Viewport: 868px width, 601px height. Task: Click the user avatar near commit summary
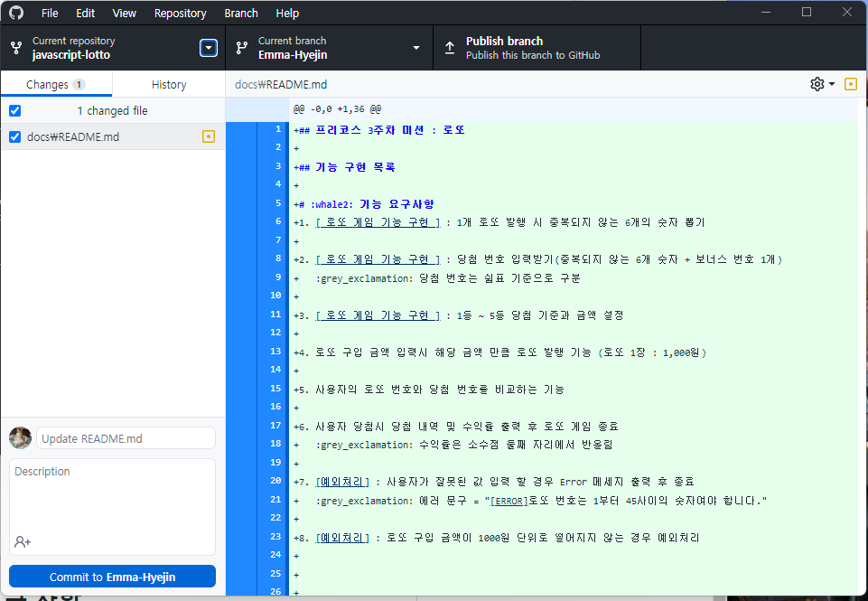(x=21, y=438)
